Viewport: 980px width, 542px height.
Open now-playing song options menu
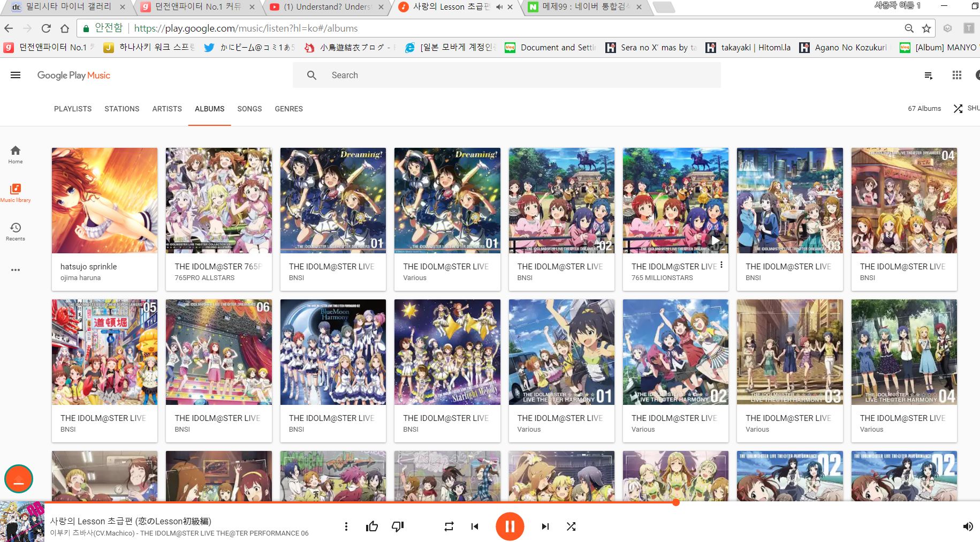346,526
